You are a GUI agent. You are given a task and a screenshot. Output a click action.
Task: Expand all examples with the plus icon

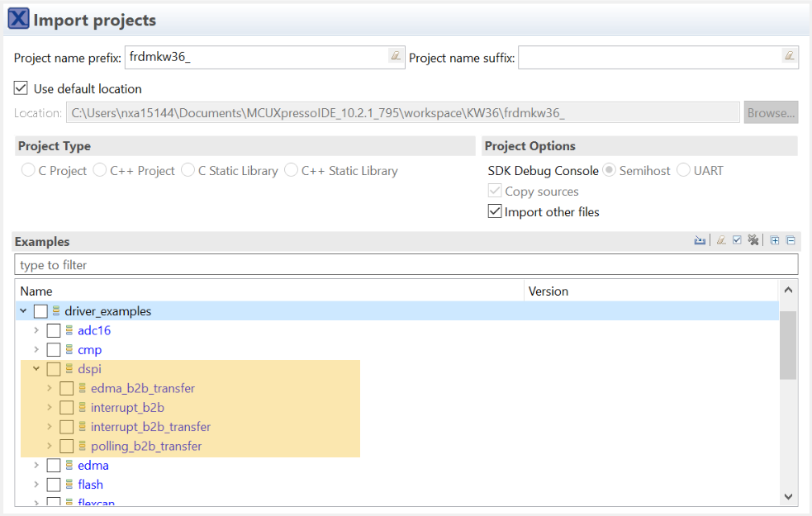[x=775, y=240]
